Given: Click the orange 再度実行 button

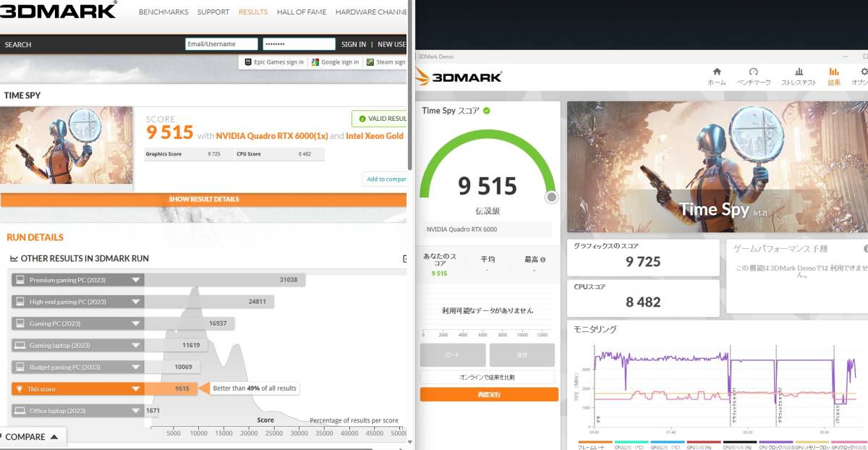Looking at the screenshot, I should point(489,394).
